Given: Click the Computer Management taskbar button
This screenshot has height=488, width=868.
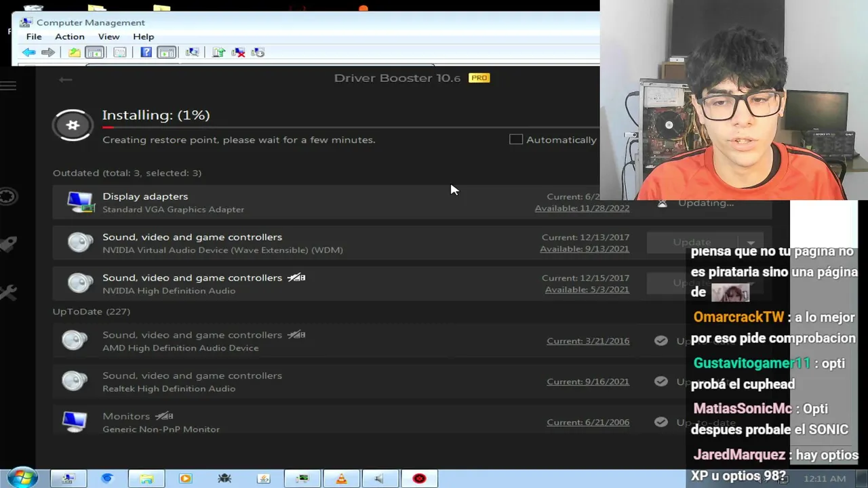Looking at the screenshot, I should 68,479.
